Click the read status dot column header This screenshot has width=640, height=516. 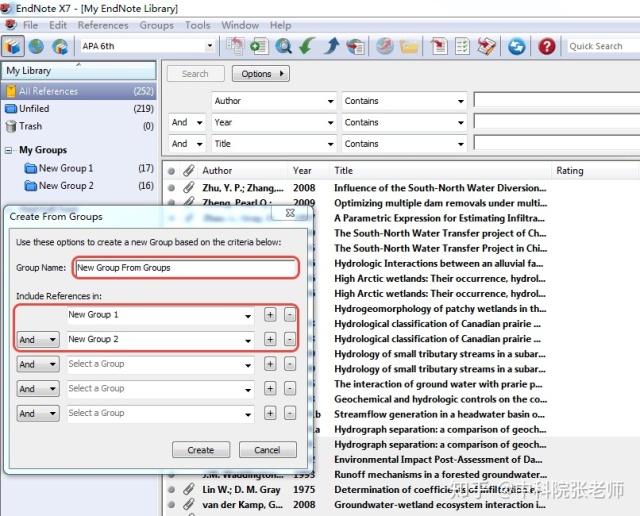click(x=171, y=171)
